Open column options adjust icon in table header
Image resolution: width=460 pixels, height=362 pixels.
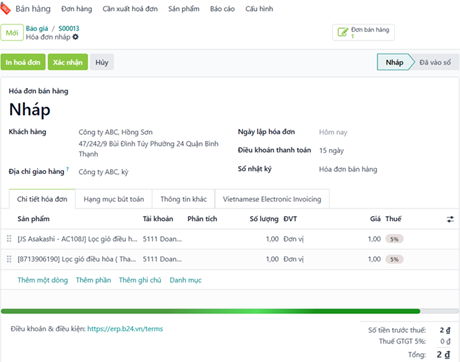coord(450,219)
